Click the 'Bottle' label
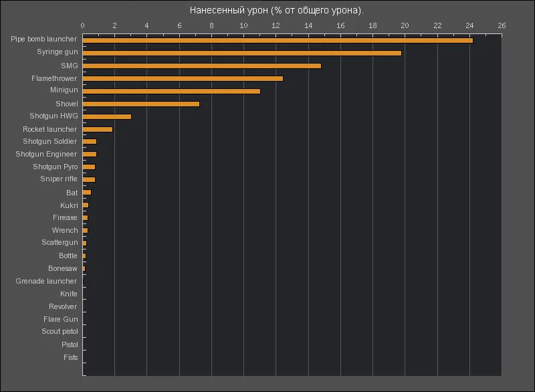The width and height of the screenshot is (535, 392). (68, 256)
